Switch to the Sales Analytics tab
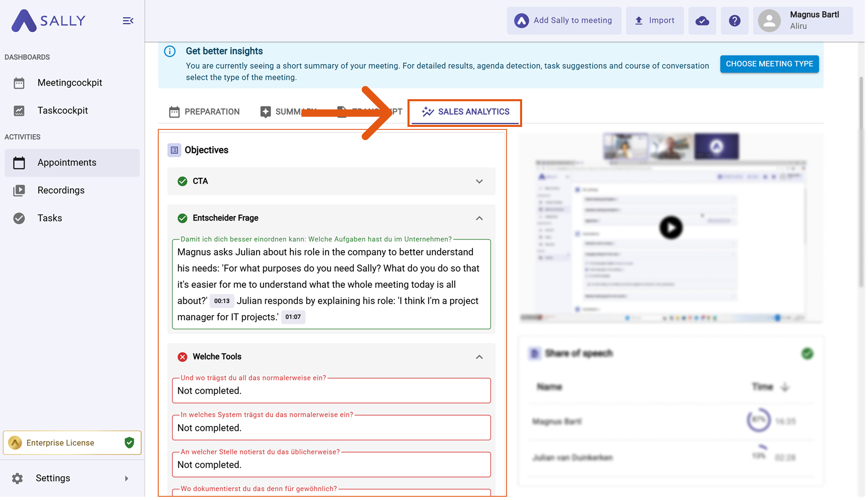Viewport: 868px width, 500px height. pyautogui.click(x=465, y=111)
